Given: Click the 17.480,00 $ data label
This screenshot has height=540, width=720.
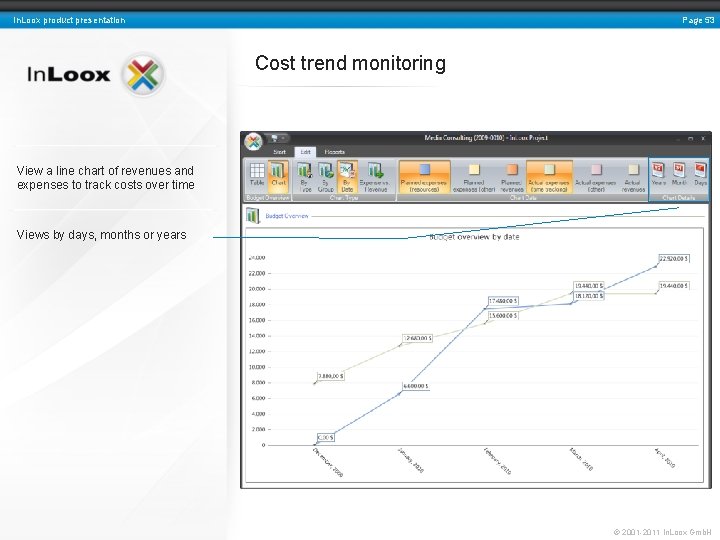Looking at the screenshot, I should (x=503, y=301).
